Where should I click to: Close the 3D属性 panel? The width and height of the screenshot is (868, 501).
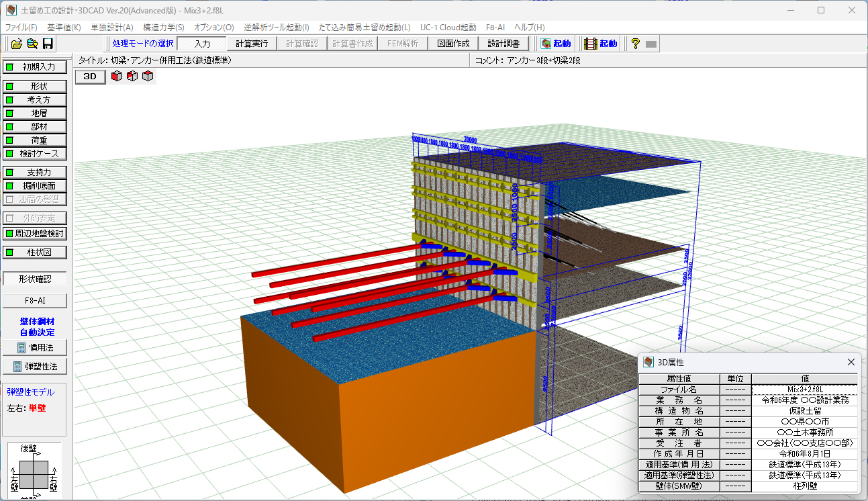pos(851,362)
